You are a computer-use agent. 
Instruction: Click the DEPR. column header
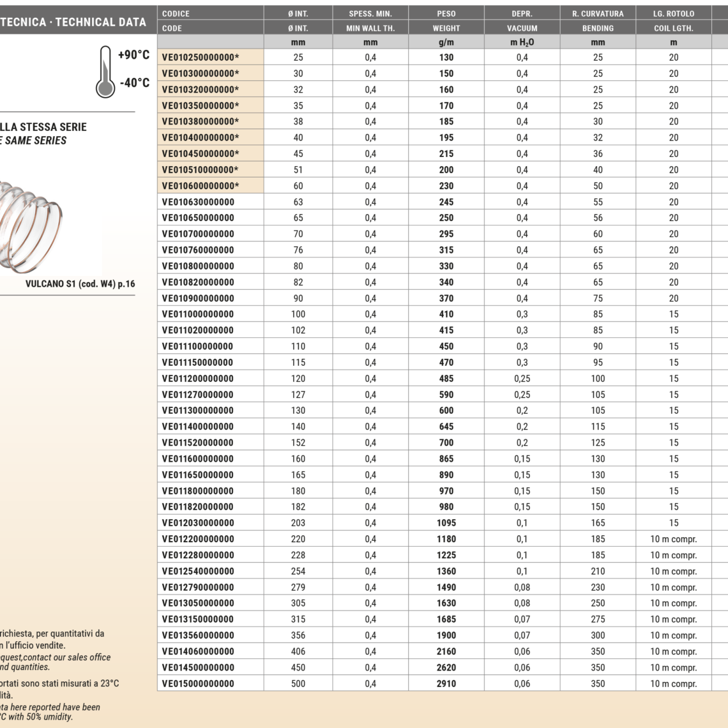point(522,13)
